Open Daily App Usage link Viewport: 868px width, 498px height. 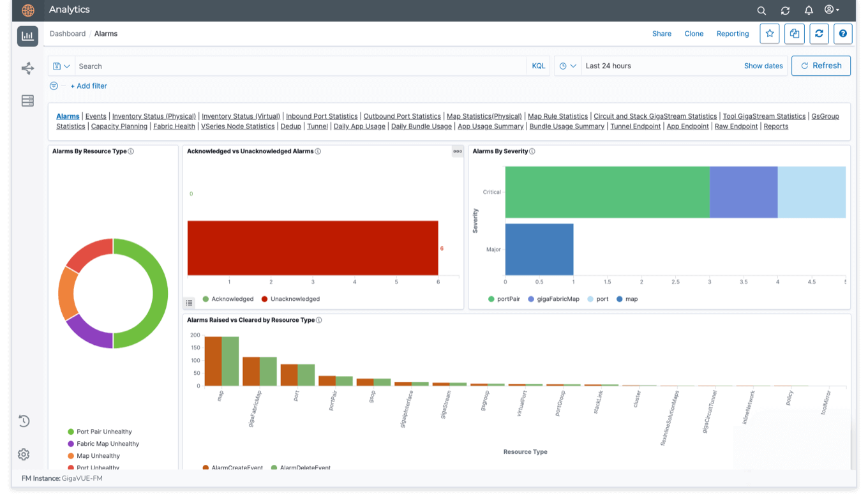point(359,126)
